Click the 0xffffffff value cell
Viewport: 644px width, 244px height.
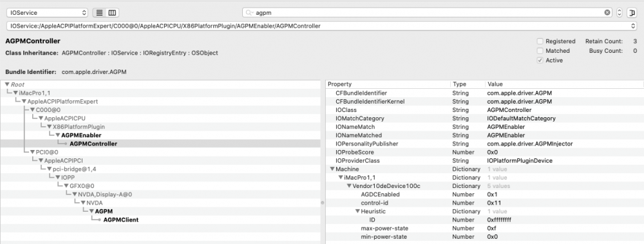(499, 220)
